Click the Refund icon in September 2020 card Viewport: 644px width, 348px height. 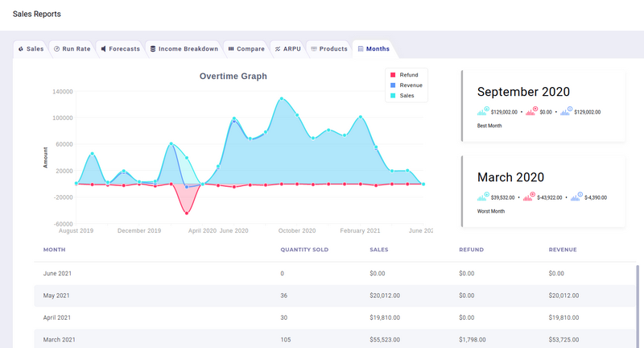pos(531,111)
